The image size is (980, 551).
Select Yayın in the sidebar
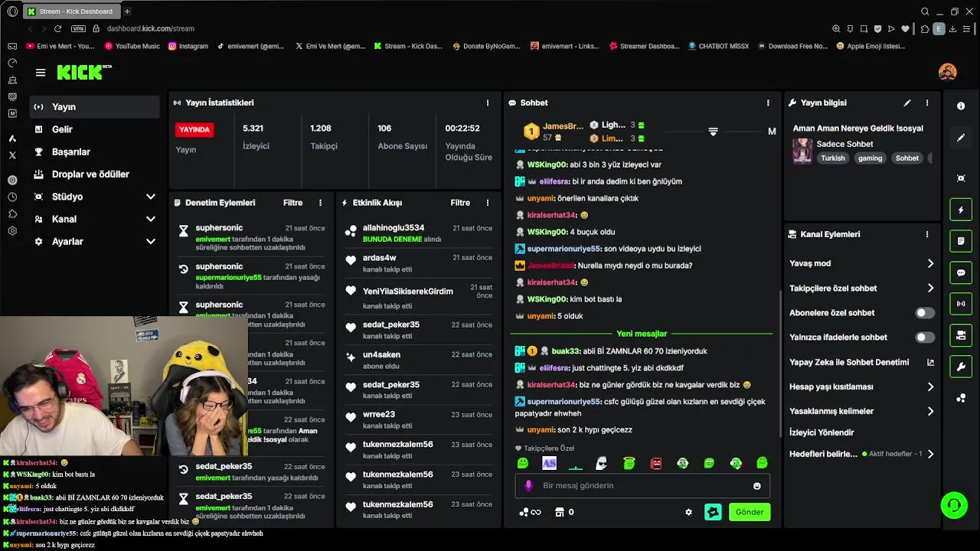click(95, 107)
